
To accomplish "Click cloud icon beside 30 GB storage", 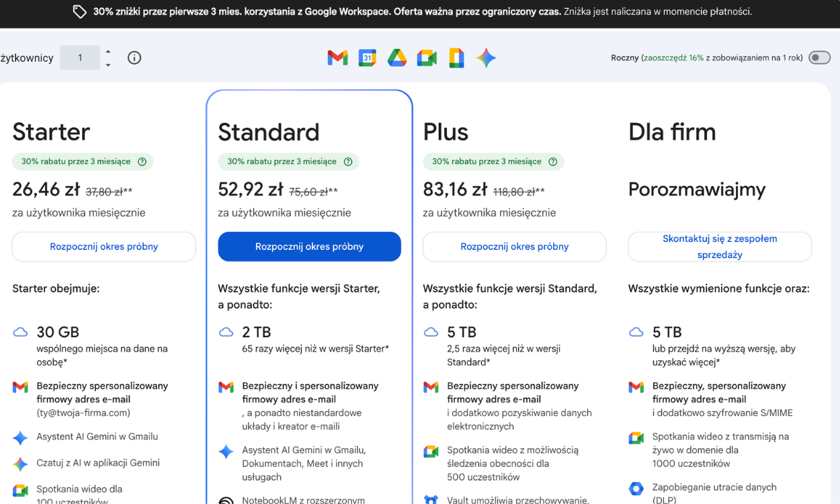I will pyautogui.click(x=20, y=332).
